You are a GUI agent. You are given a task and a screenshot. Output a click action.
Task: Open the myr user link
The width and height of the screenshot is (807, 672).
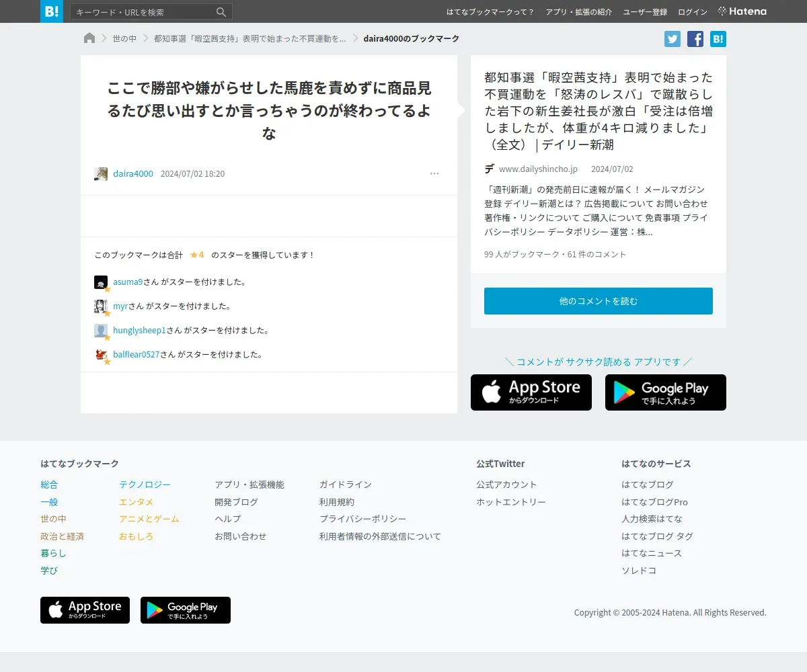tap(120, 306)
